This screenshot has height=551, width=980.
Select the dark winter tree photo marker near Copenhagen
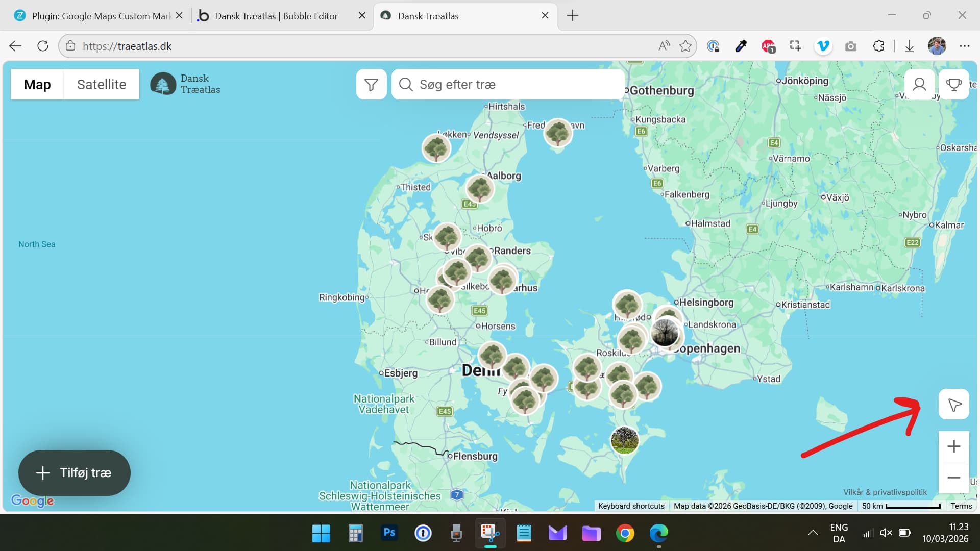[x=665, y=333]
